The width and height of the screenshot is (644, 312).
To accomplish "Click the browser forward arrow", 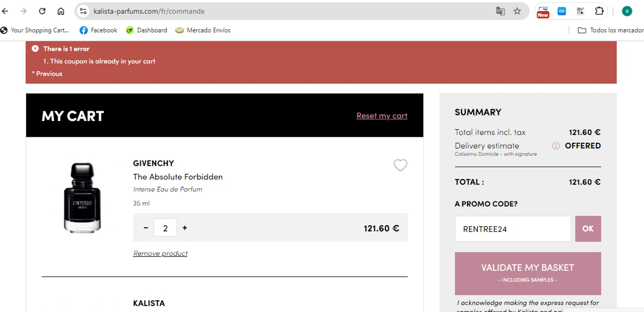I will [24, 11].
